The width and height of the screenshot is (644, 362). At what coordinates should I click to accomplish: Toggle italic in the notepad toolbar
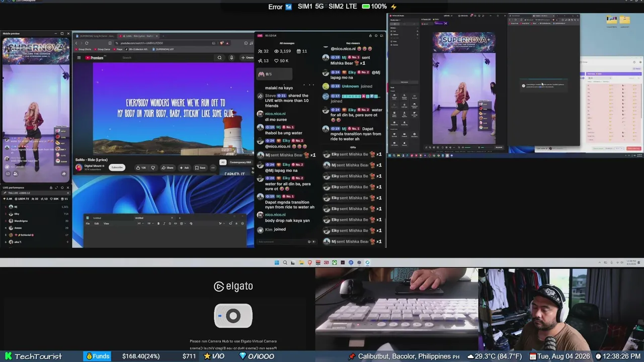164,223
